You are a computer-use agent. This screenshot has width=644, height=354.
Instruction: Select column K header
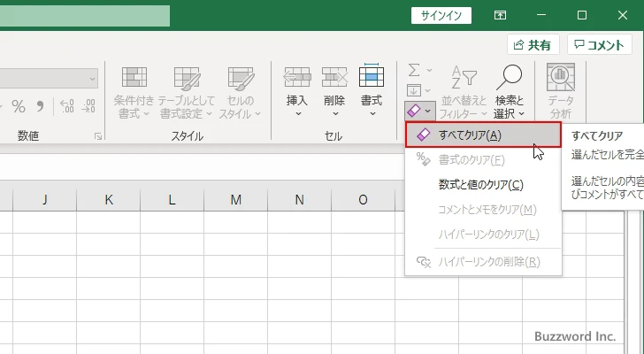[109, 200]
